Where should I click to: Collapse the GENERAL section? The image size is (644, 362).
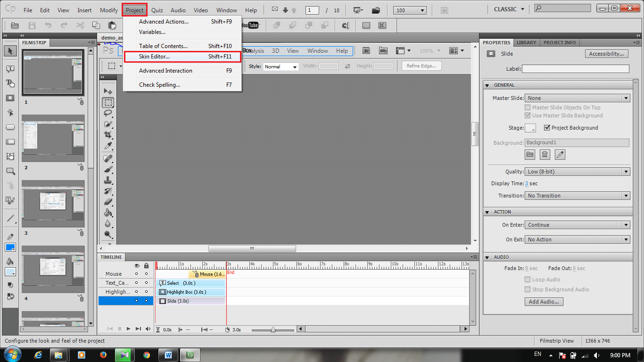(487, 85)
